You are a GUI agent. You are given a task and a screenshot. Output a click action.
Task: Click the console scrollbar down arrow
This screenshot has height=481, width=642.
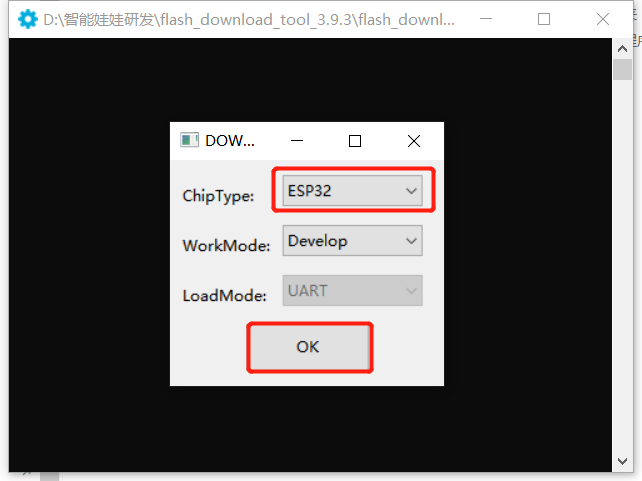pos(622,461)
